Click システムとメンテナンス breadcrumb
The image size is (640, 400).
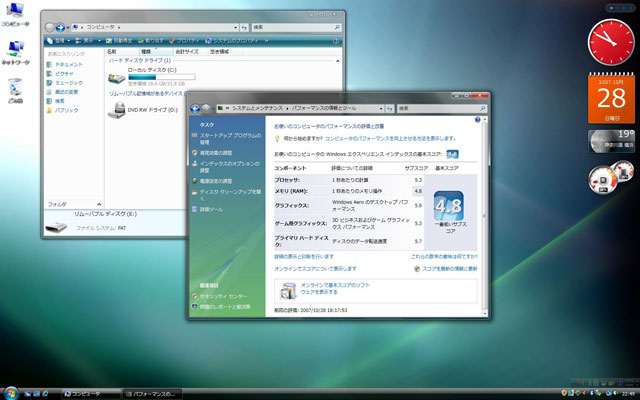(257, 109)
